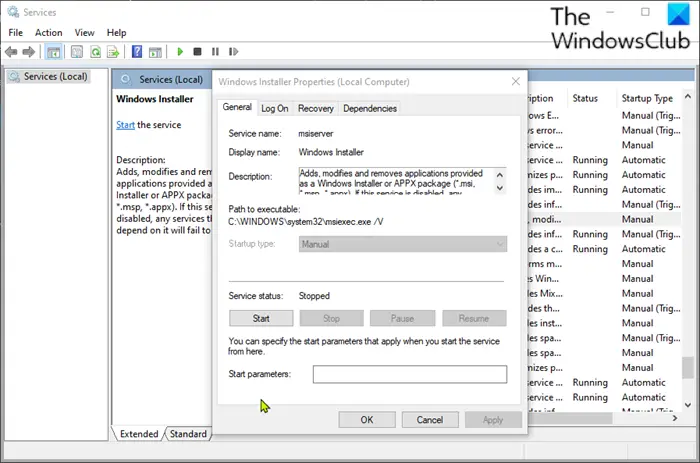Switch to the Standard view tab
700x463 pixels.
188,434
